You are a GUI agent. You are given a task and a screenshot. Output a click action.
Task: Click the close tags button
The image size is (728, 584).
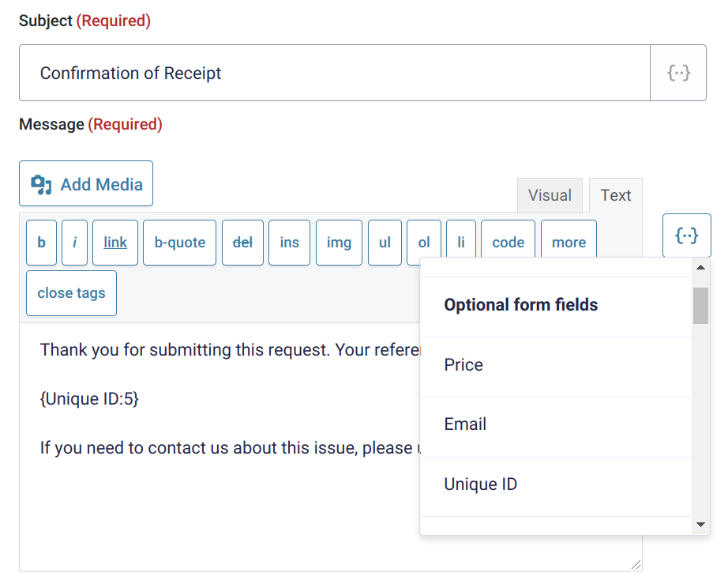tap(72, 293)
